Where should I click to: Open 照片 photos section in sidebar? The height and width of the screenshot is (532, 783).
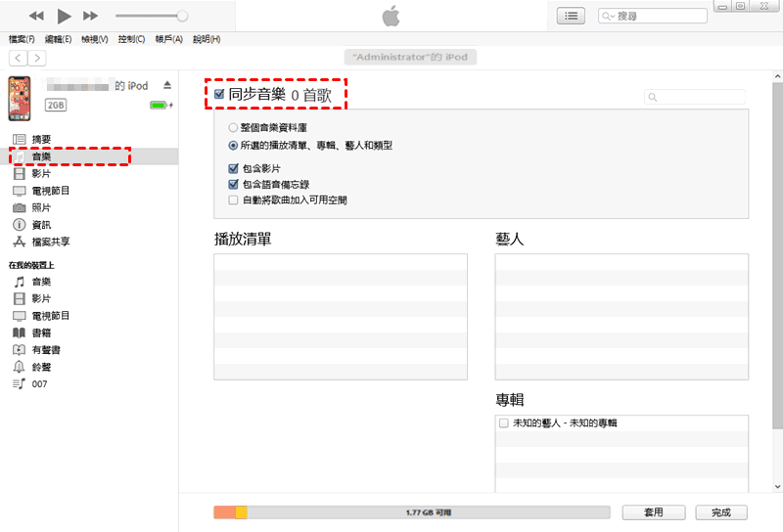click(x=41, y=207)
